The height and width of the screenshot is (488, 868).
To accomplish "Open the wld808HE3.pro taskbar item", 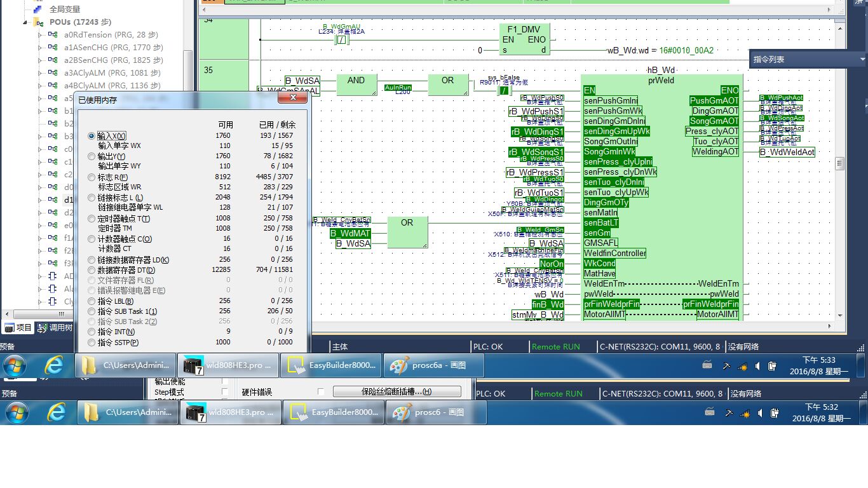I will [229, 365].
